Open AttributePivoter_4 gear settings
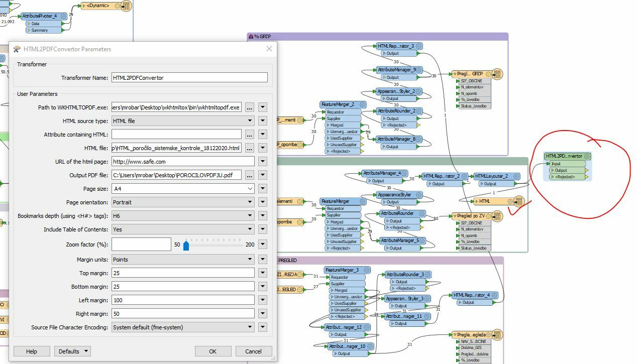 click(x=63, y=17)
